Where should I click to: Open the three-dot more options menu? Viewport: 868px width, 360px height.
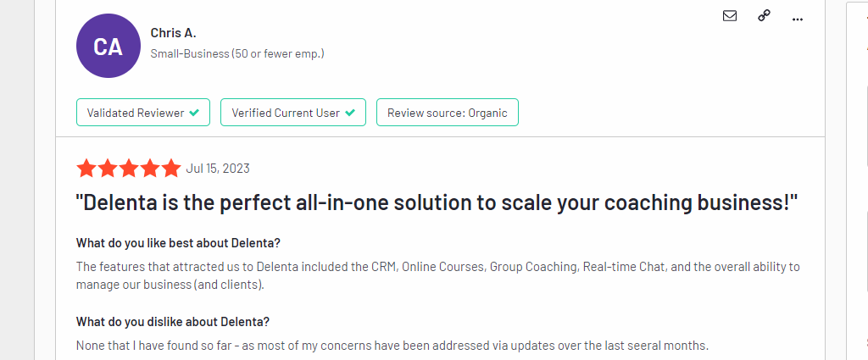click(797, 18)
